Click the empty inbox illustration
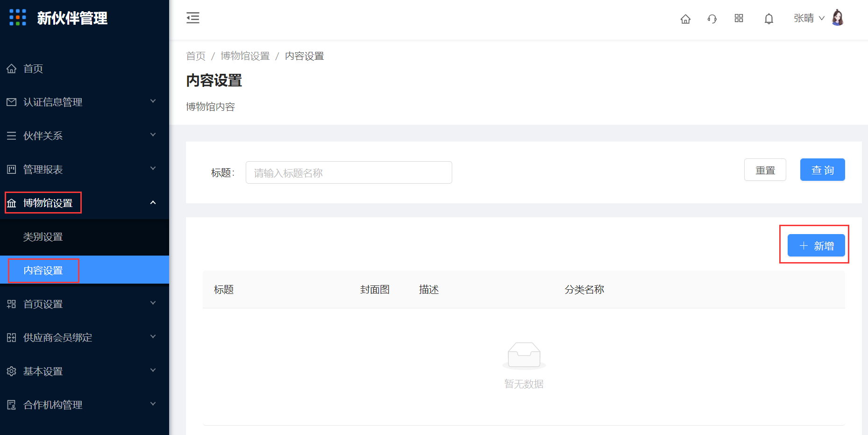Image resolution: width=868 pixels, height=435 pixels. tap(524, 356)
